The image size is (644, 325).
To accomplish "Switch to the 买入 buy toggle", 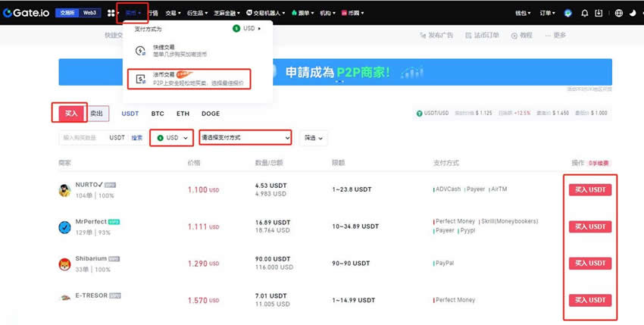I will pyautogui.click(x=70, y=113).
